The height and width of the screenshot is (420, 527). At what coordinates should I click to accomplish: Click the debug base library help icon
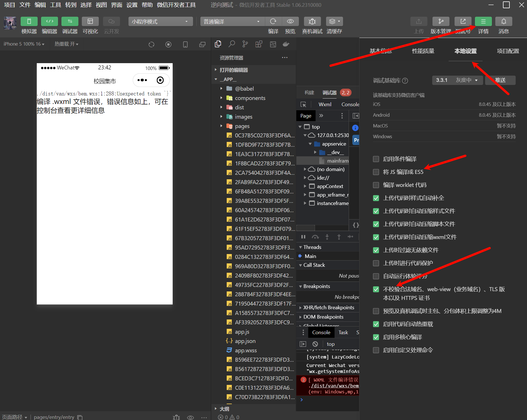pos(405,81)
